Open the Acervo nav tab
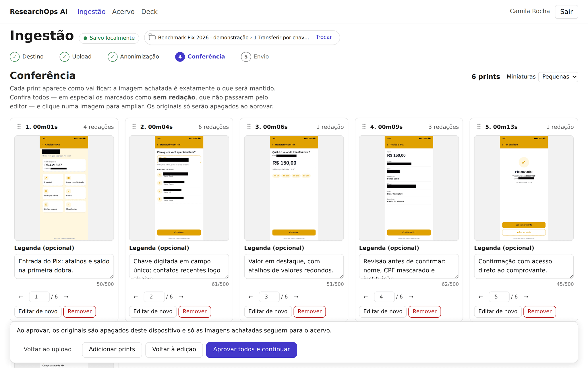 [123, 11]
